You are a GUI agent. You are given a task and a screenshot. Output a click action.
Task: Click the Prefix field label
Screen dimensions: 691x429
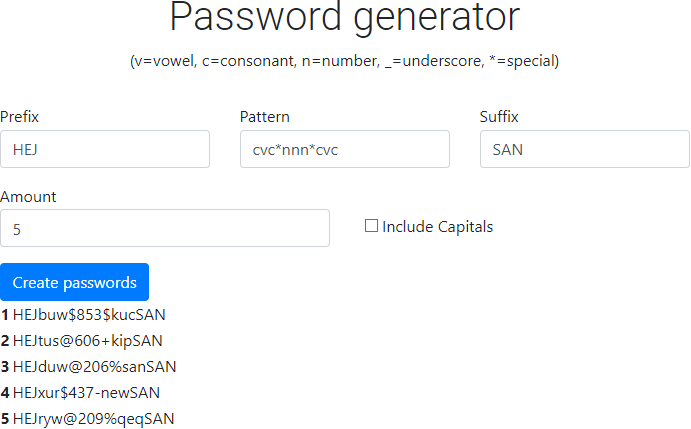click(20, 117)
